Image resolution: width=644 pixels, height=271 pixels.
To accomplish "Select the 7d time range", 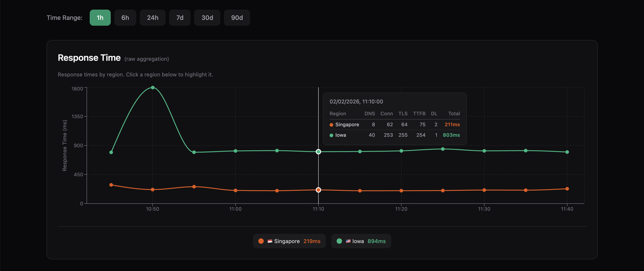I will [180, 18].
